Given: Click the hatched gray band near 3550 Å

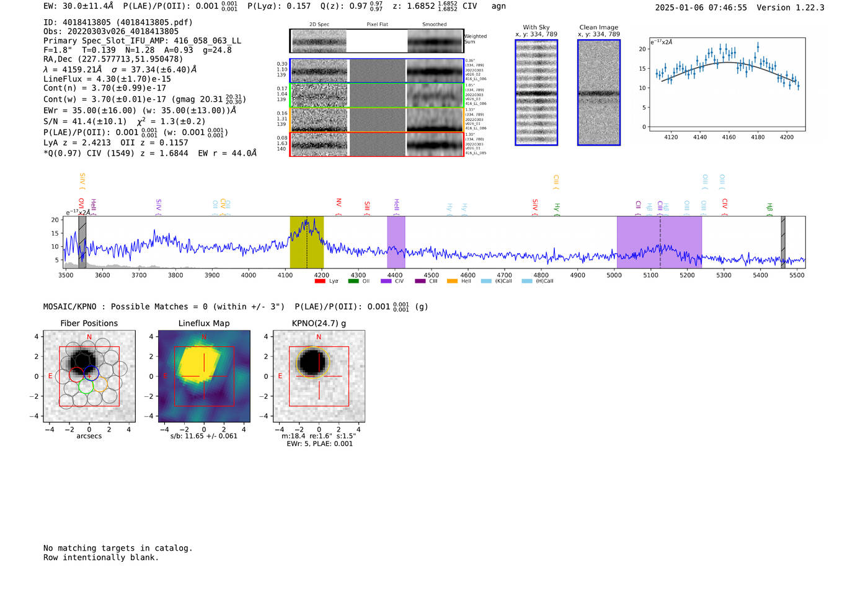Looking at the screenshot, I should [x=82, y=242].
